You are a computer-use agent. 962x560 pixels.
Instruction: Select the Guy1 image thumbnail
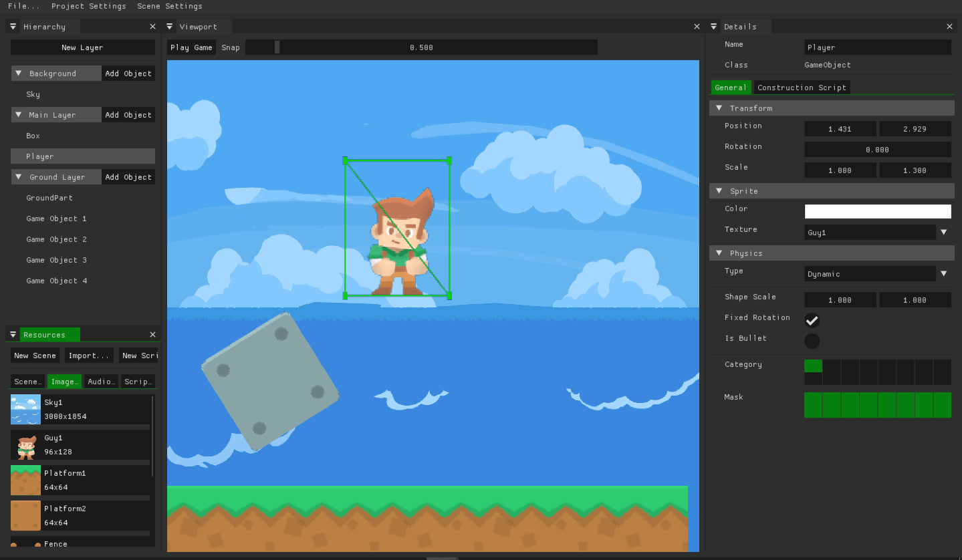tap(25, 445)
